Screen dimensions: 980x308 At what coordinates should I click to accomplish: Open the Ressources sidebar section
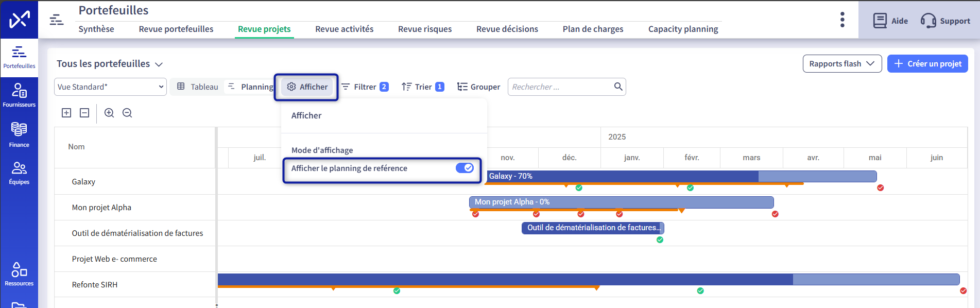[x=19, y=274]
